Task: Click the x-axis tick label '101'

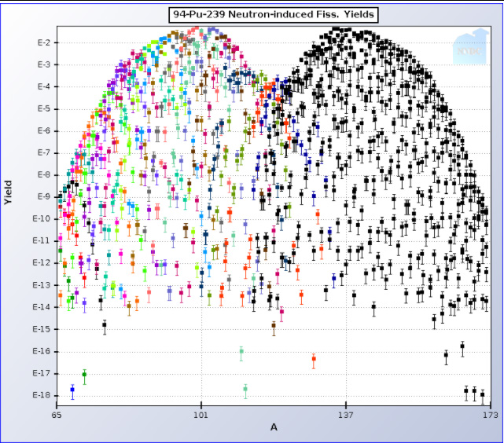Action: [201, 415]
